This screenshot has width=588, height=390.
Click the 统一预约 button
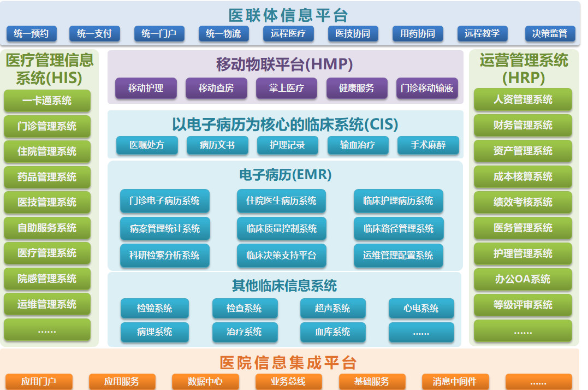tap(31, 34)
